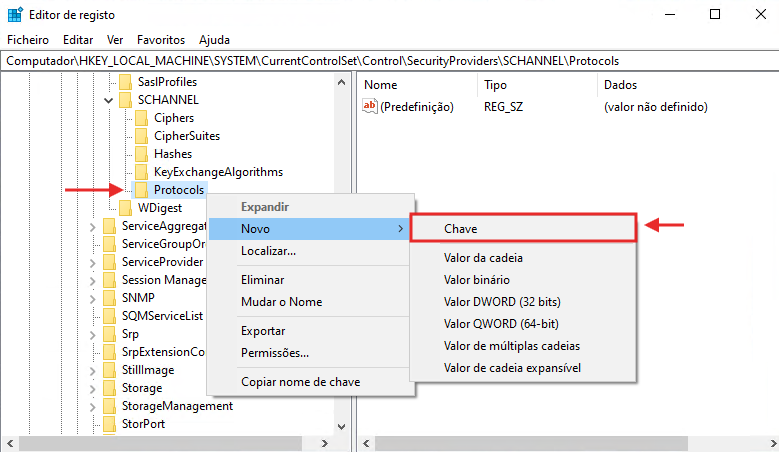The image size is (779, 452).
Task: Click the ServiceProvider folder icon
Action: [x=109, y=262]
